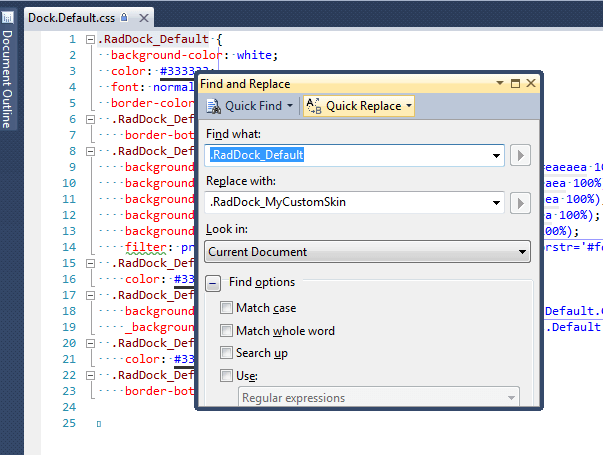Screen dimensions: 603x455
Task: Enable the Use checkbox
Action: coord(227,376)
